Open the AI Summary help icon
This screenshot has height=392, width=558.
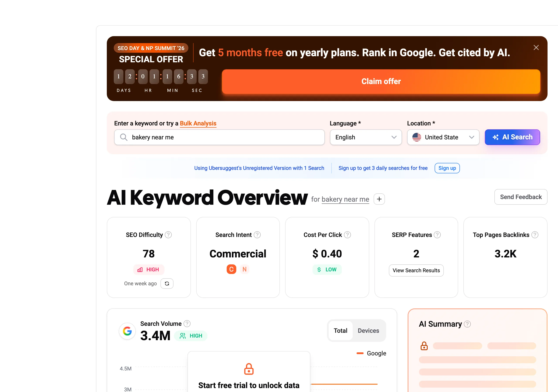467,324
